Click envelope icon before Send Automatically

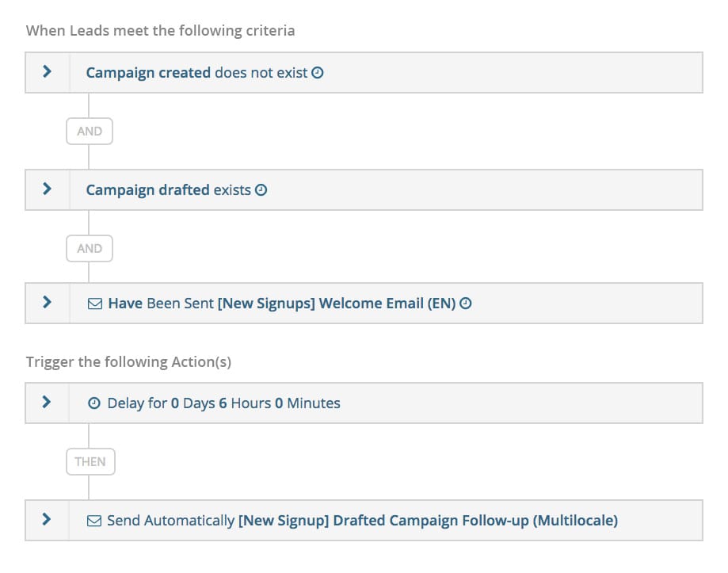pos(94,521)
